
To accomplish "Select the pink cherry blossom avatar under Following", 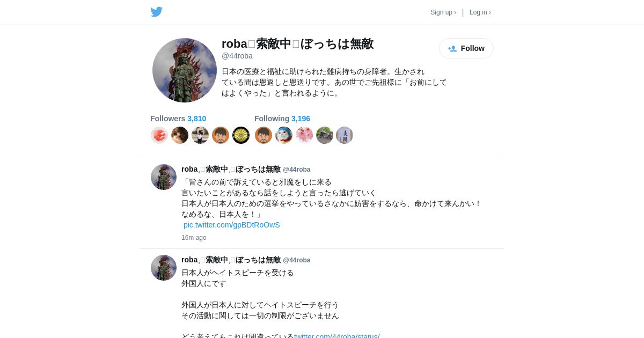I will pyautogui.click(x=304, y=135).
